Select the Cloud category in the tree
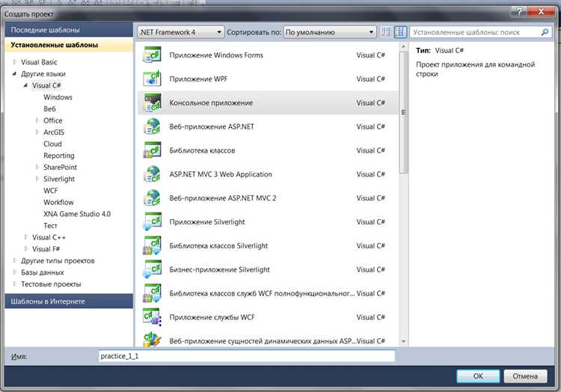 pos(52,144)
